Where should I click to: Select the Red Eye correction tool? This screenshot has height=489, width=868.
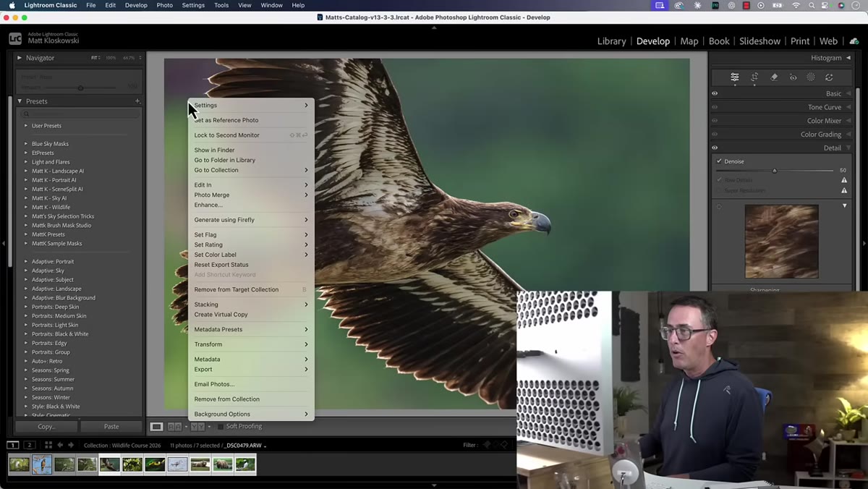793,77
